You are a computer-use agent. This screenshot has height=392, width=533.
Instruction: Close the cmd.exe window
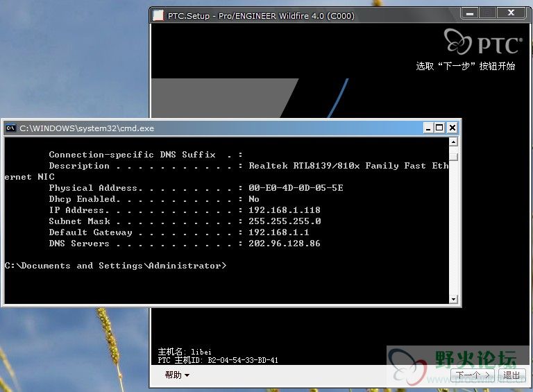452,128
